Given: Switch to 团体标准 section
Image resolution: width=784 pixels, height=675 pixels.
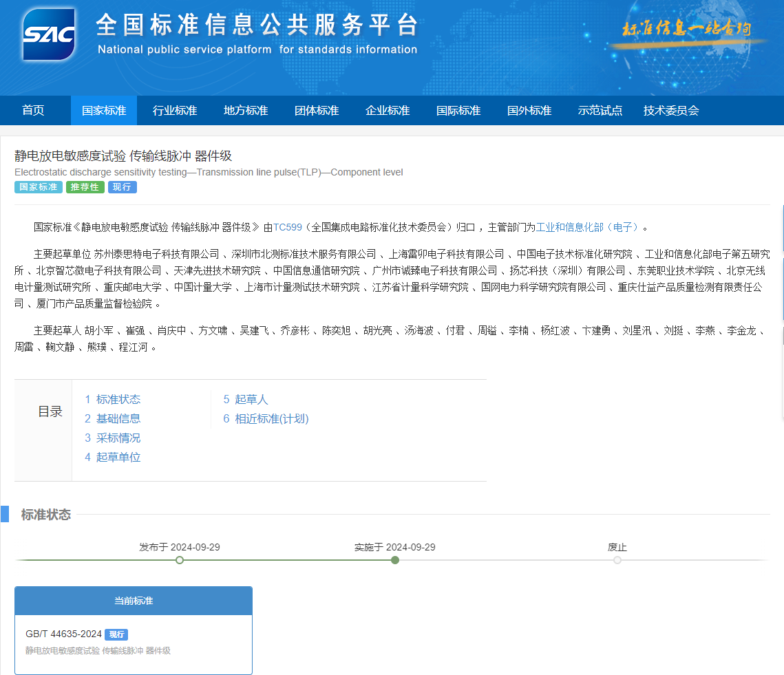Looking at the screenshot, I should pyautogui.click(x=317, y=111).
